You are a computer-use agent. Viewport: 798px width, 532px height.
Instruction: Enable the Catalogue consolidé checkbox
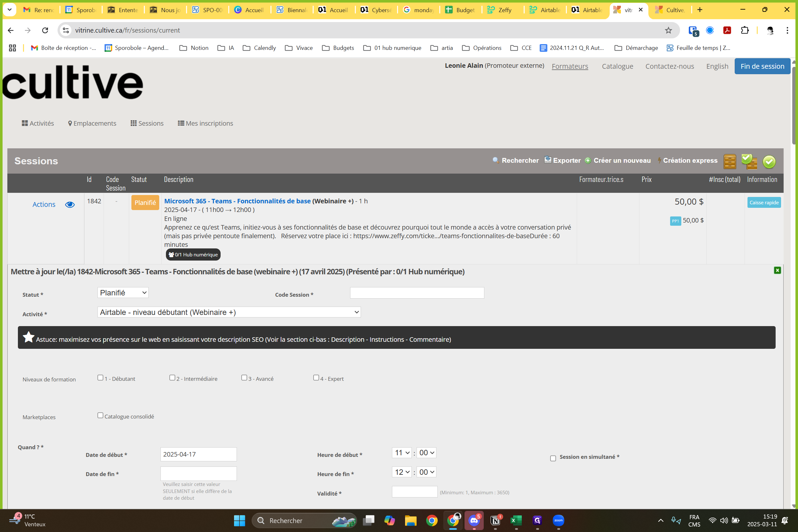(x=100, y=416)
